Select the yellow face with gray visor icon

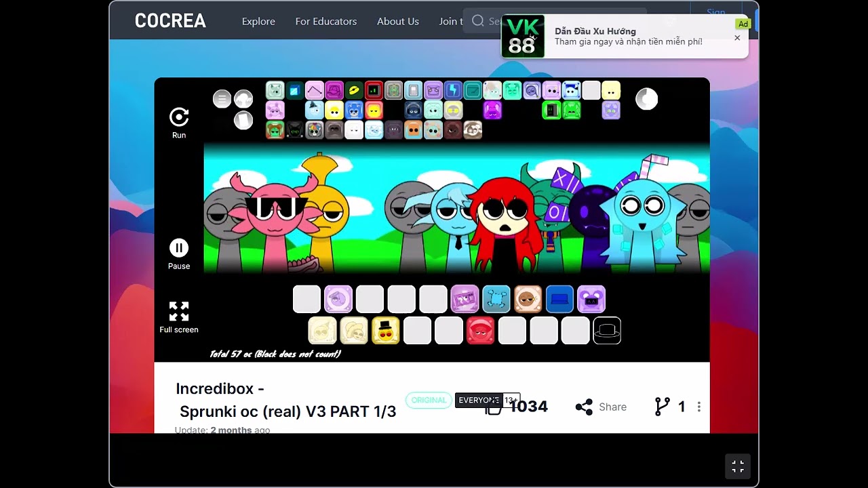(453, 110)
